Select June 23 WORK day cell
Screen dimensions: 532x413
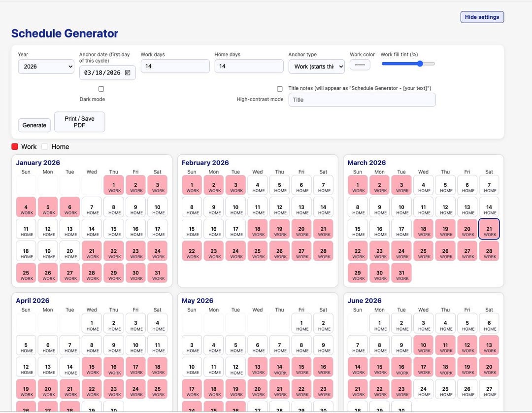tap(401, 389)
